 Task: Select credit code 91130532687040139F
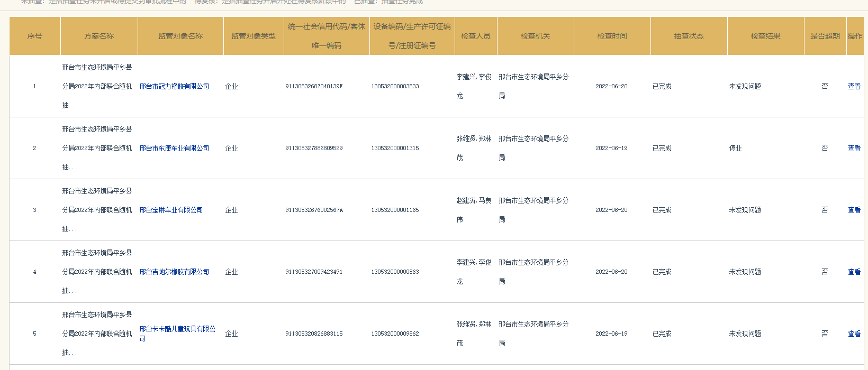[x=314, y=86]
